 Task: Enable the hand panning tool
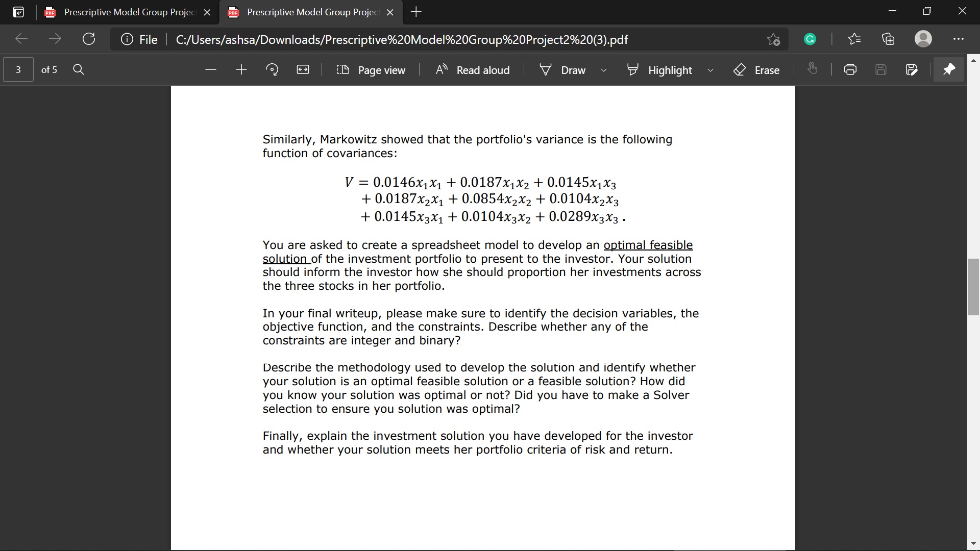[813, 69]
